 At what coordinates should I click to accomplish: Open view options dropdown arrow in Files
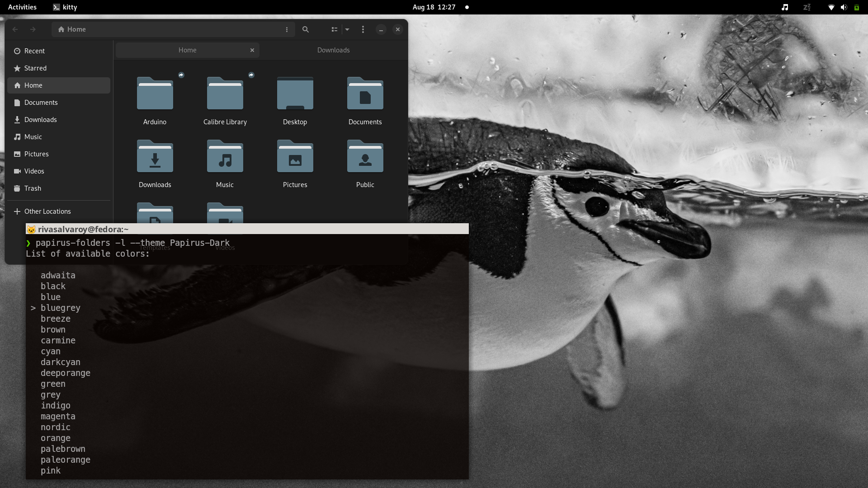[347, 29]
